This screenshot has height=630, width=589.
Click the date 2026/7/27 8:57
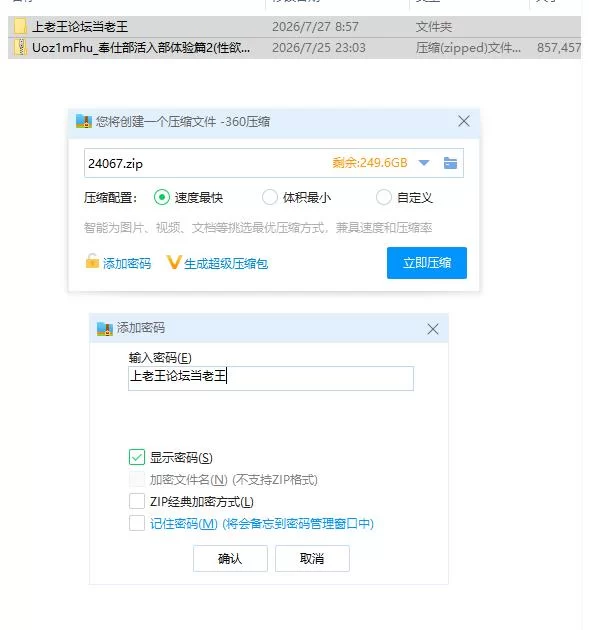pos(315,27)
